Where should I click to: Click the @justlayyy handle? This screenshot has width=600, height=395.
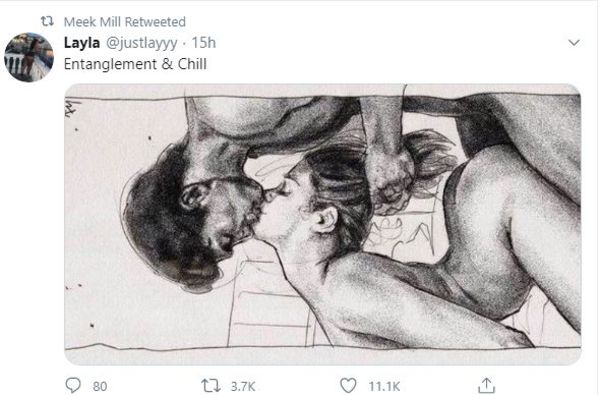pos(141,43)
